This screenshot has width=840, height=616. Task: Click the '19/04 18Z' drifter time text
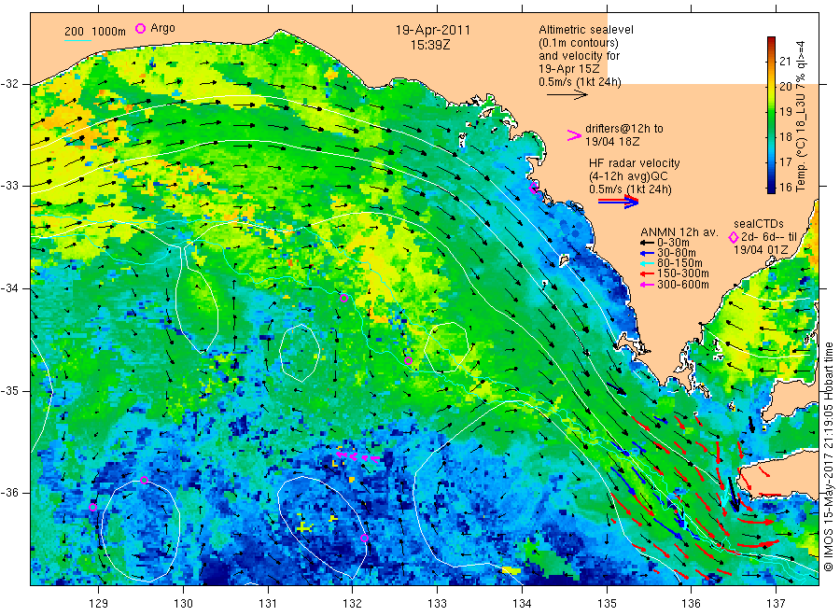point(612,142)
